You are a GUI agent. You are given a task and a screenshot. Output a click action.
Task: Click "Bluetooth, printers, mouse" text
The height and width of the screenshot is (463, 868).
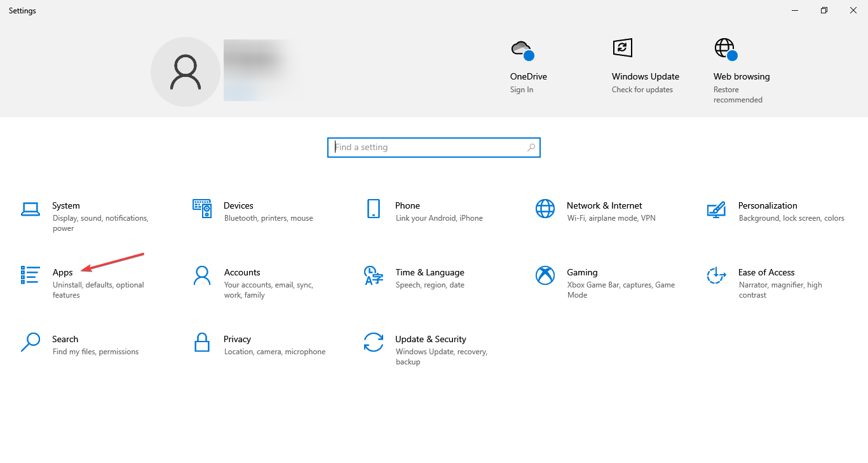click(269, 218)
